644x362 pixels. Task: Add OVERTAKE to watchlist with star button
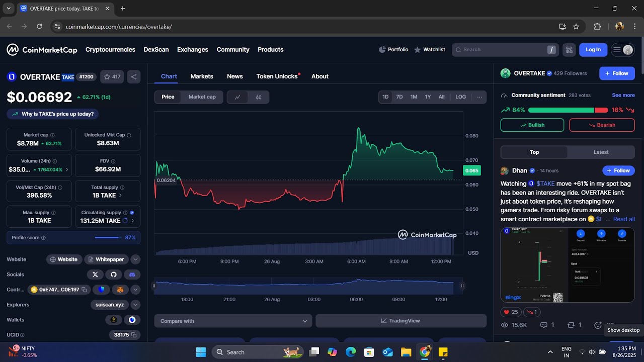click(x=112, y=77)
